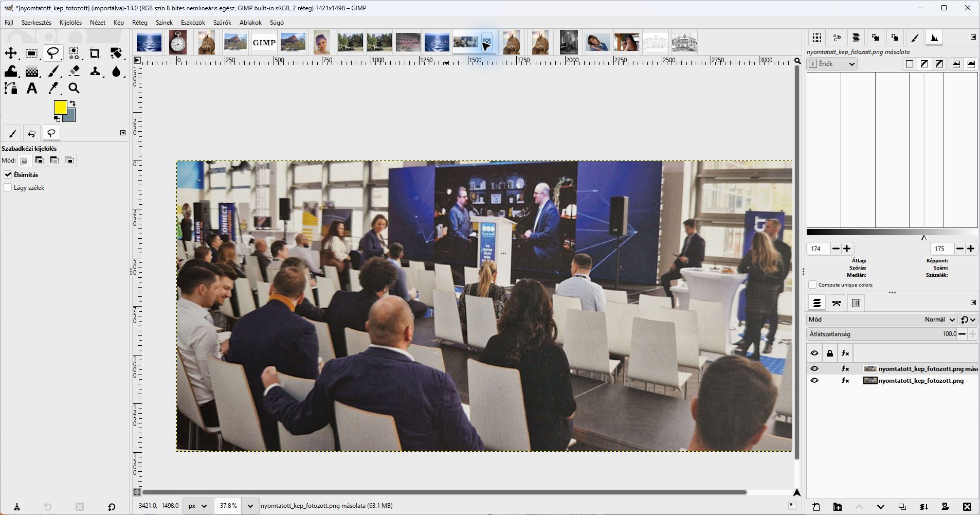
Task: Open the Fájl menu
Action: pos(9,23)
